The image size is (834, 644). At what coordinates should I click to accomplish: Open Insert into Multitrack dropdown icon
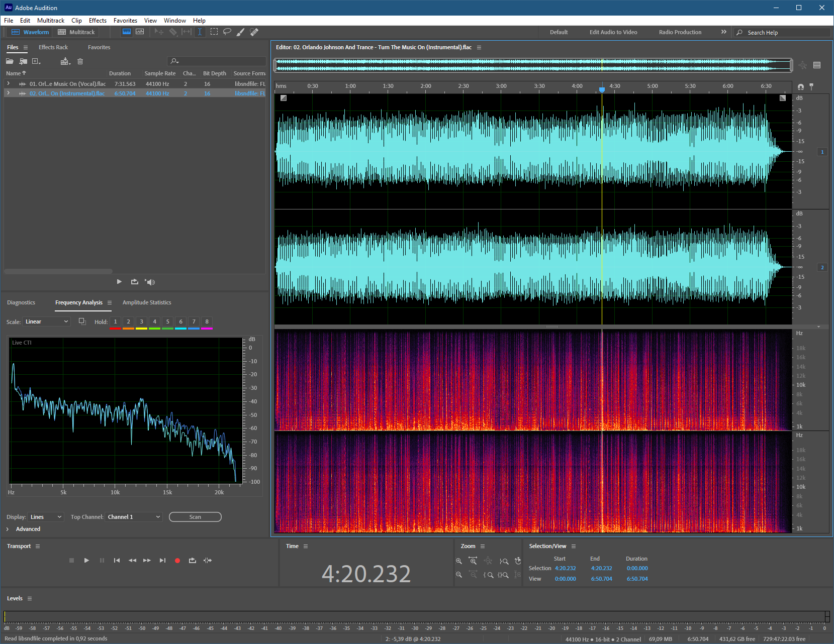click(65, 61)
